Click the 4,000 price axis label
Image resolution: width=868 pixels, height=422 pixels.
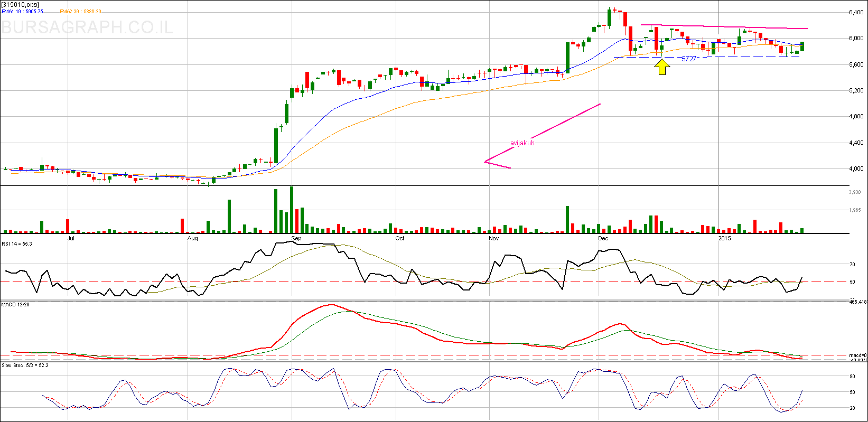[855, 169]
